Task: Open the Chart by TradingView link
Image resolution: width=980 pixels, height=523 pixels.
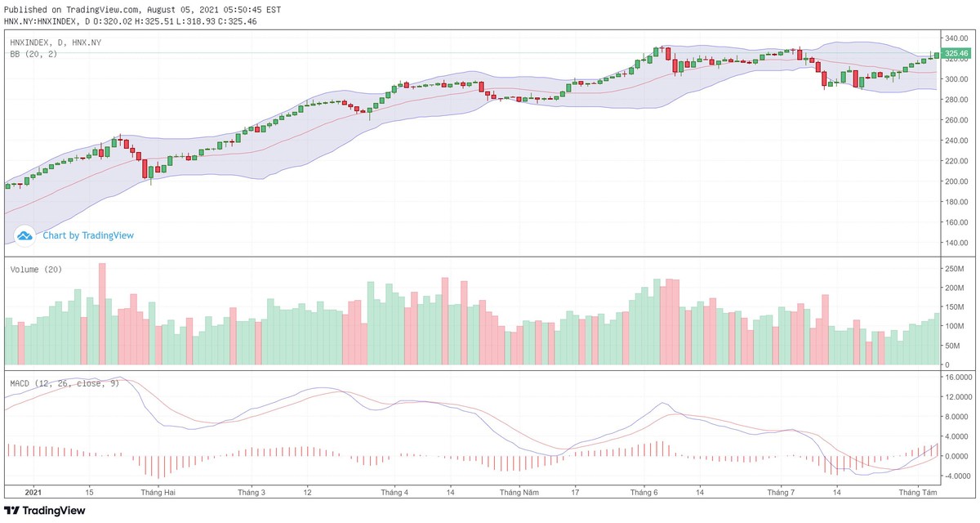Action: tap(88, 235)
